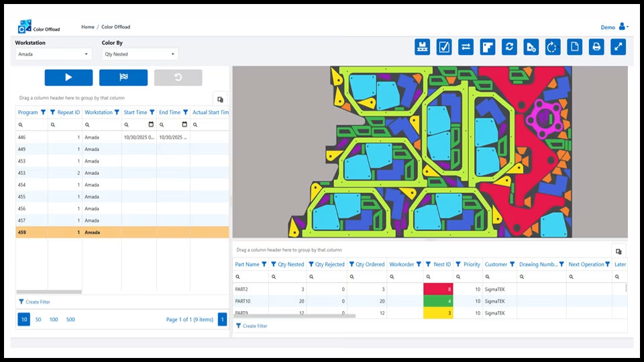
Task: Open the Start Time calendar picker
Action: pyautogui.click(x=151, y=125)
